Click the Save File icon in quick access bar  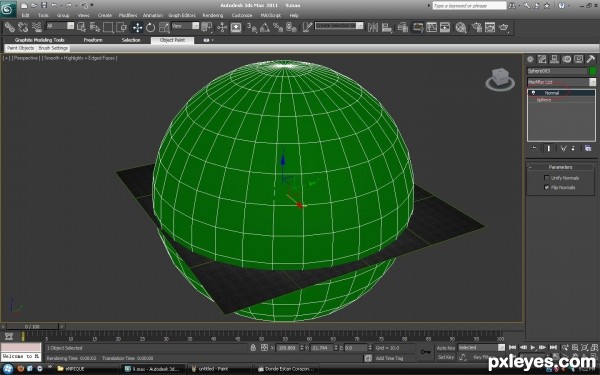[44, 5]
